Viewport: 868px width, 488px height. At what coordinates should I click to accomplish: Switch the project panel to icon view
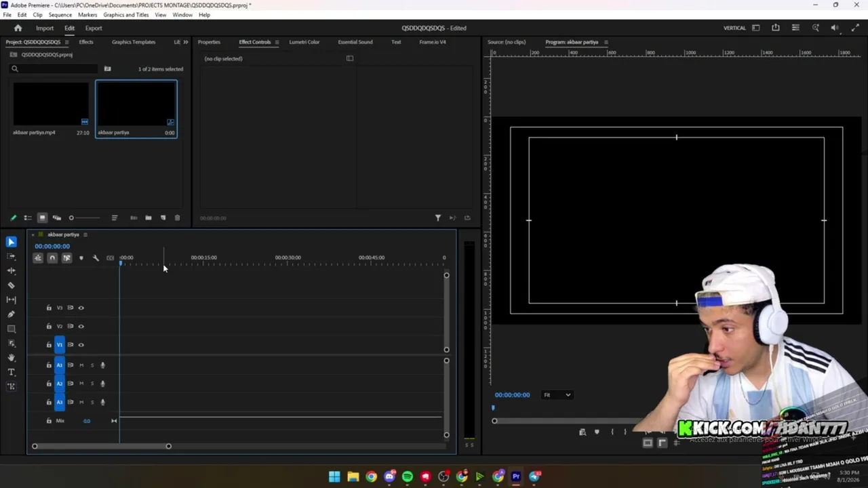click(42, 218)
